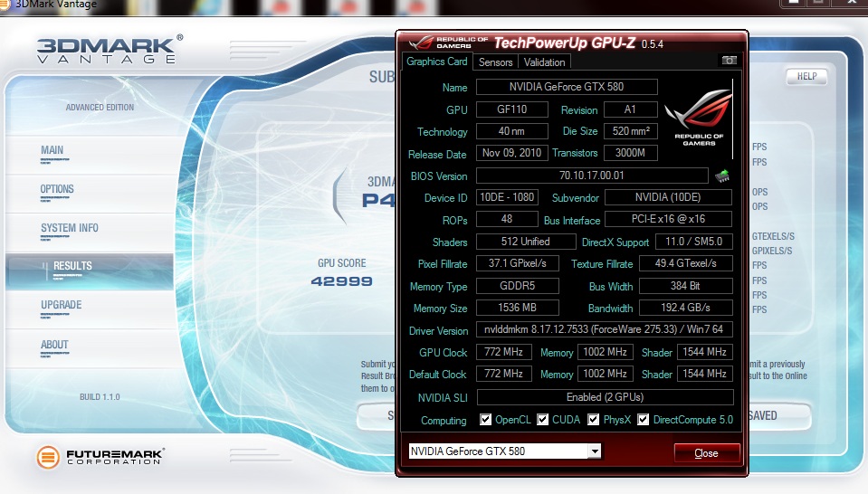This screenshot has width=868, height=494.
Task: Click the GPU-Z screenshot camera icon
Action: [729, 61]
